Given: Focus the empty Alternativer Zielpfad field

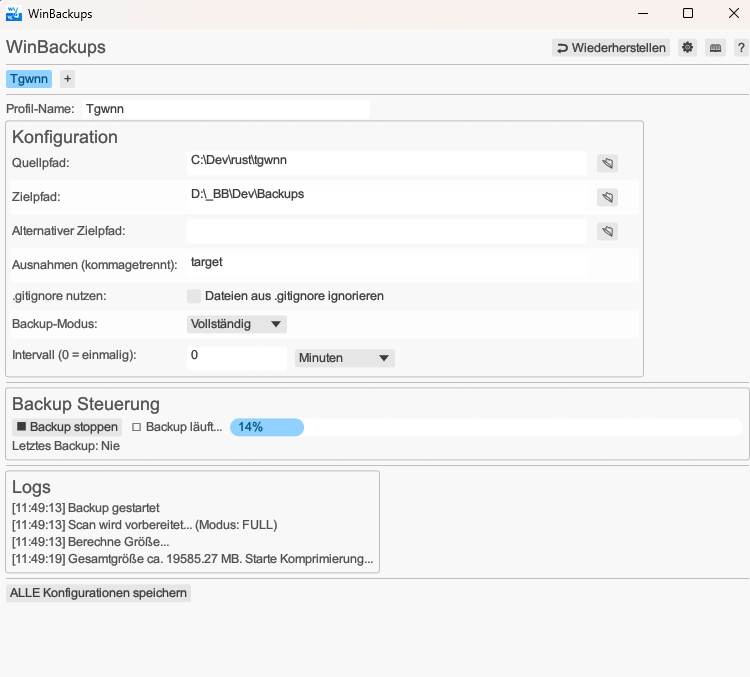Looking at the screenshot, I should click(x=386, y=231).
